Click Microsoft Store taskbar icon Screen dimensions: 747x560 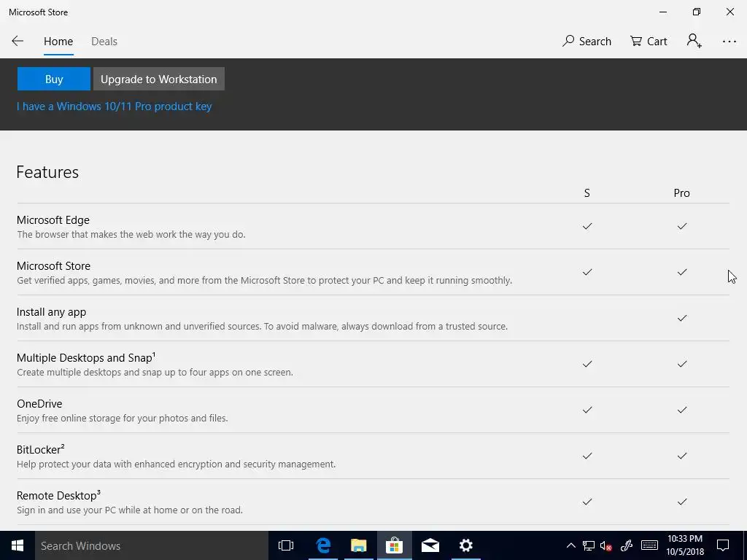point(395,545)
